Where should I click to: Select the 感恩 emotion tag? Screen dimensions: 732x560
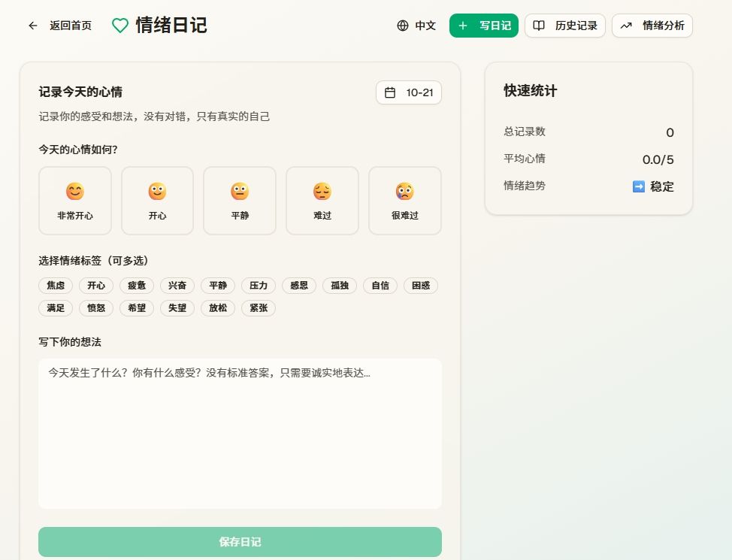(x=298, y=286)
